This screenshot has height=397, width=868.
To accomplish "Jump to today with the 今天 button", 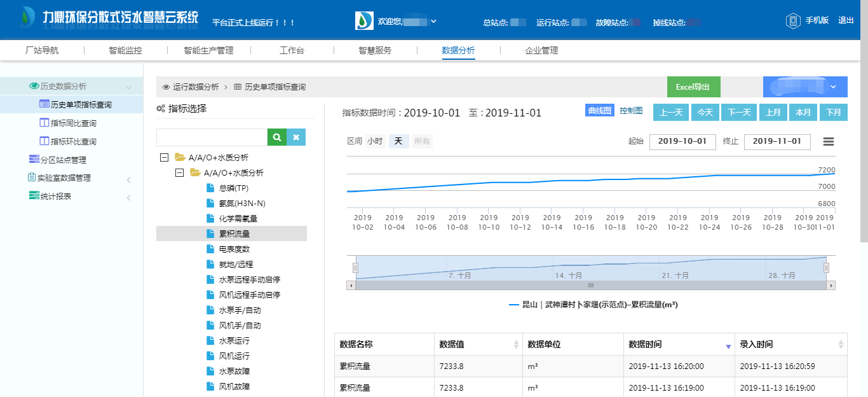I will pyautogui.click(x=704, y=112).
